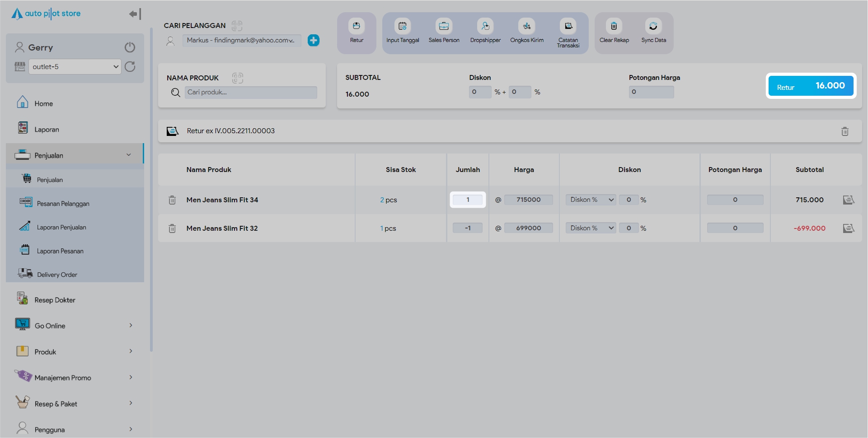Click the Cari produk search field
Viewport: 868px width, 438px height.
tap(250, 93)
